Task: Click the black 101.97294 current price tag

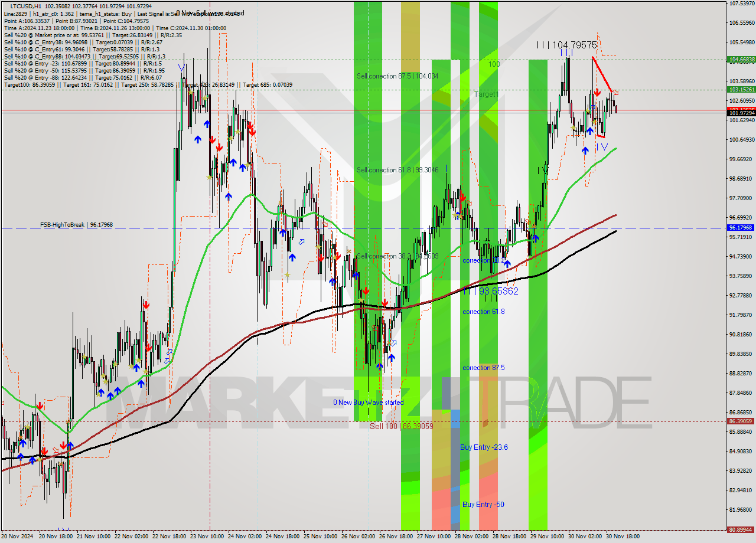Action: (x=741, y=113)
